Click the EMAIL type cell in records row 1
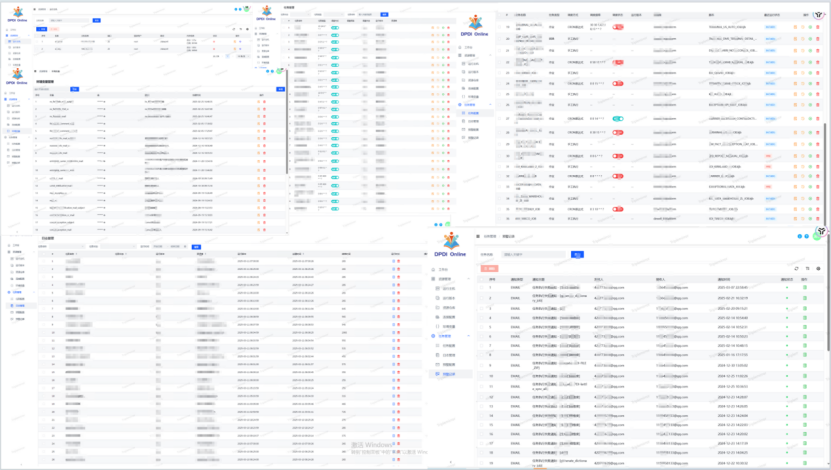This screenshot has width=831, height=470. click(515, 288)
